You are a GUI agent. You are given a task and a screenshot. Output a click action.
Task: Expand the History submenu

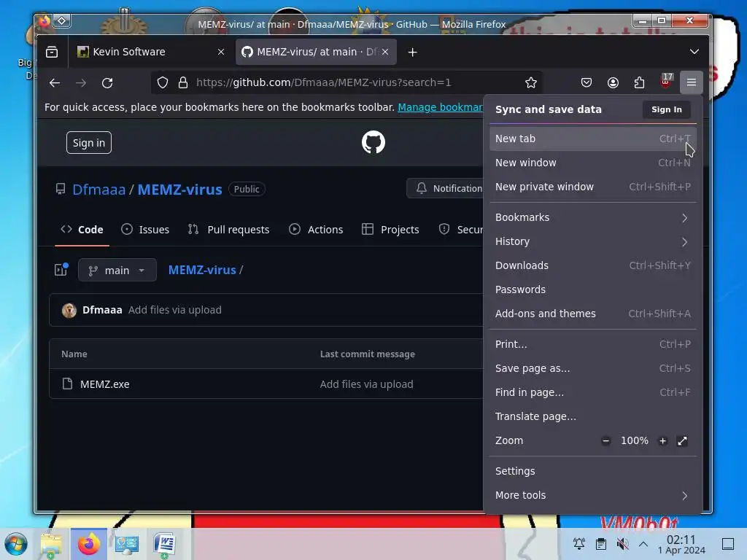pos(592,242)
